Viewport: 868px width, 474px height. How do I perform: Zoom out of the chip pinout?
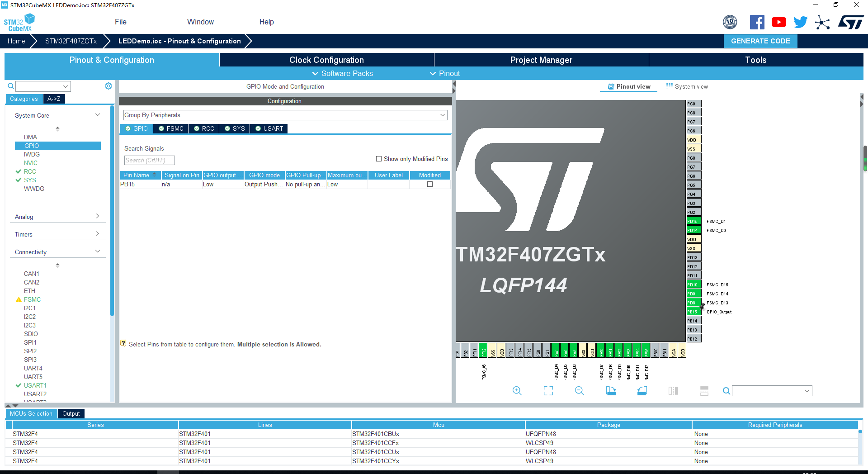pos(580,391)
